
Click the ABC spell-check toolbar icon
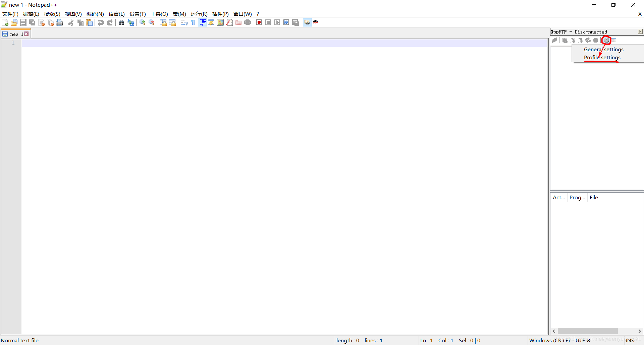click(316, 22)
